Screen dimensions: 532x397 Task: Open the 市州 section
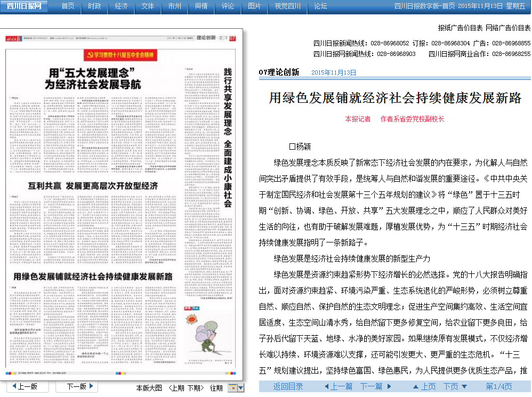[x=174, y=6]
